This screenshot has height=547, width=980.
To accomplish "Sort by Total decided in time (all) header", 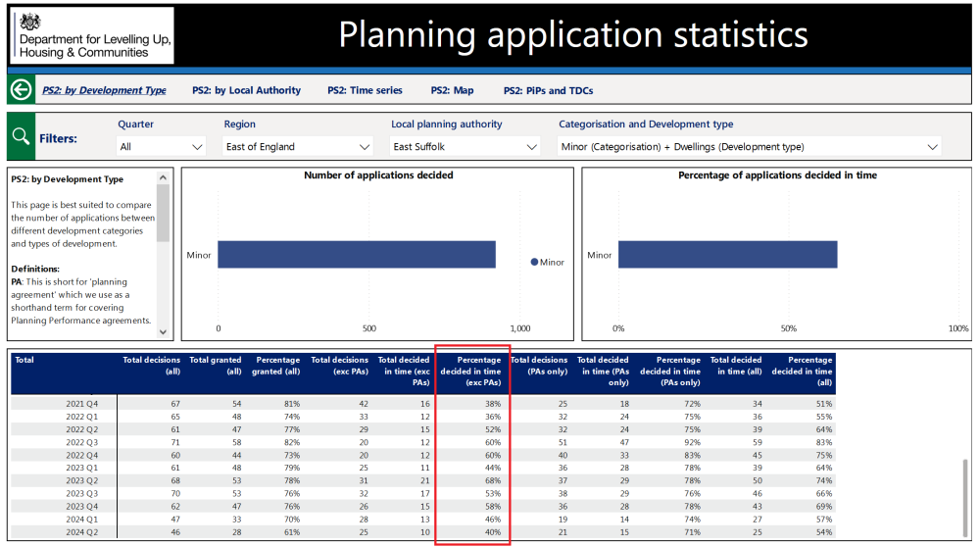I will pos(736,365).
